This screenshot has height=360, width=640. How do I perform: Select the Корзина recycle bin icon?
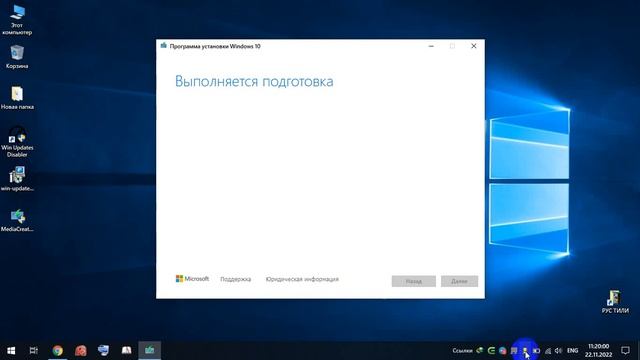coord(17,56)
